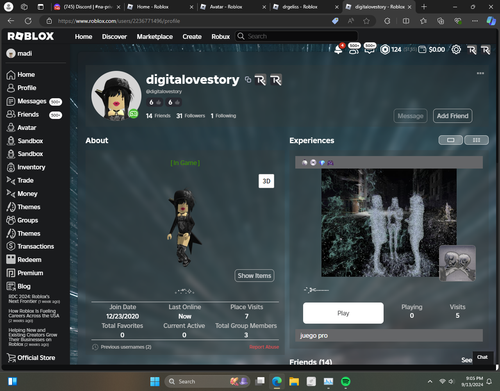Open the Discover menu item
This screenshot has height=391, width=500.
coord(114,36)
